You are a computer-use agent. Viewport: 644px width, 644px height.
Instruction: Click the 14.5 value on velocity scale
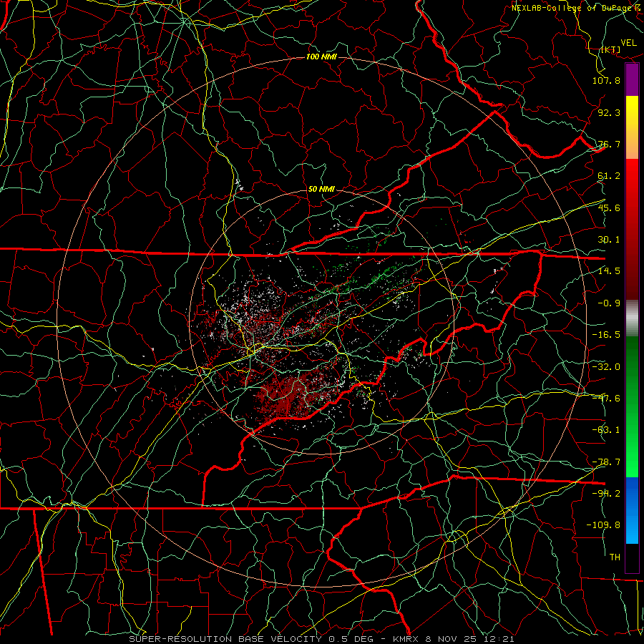(609, 271)
